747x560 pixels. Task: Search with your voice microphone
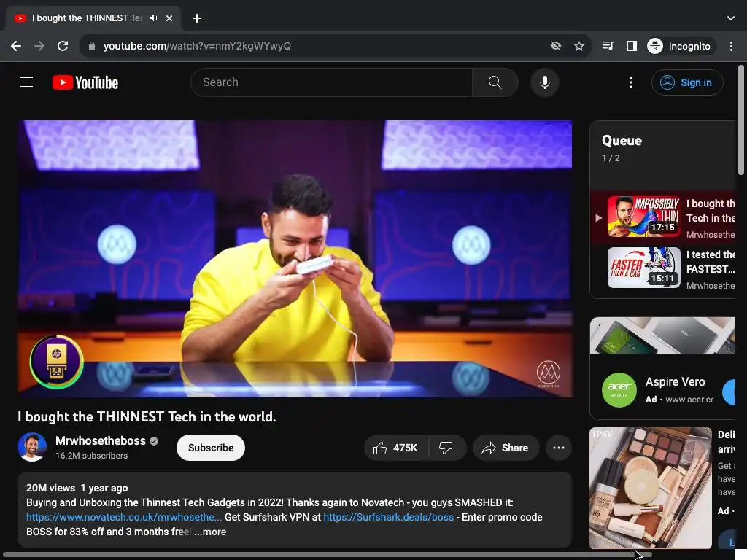[544, 82]
